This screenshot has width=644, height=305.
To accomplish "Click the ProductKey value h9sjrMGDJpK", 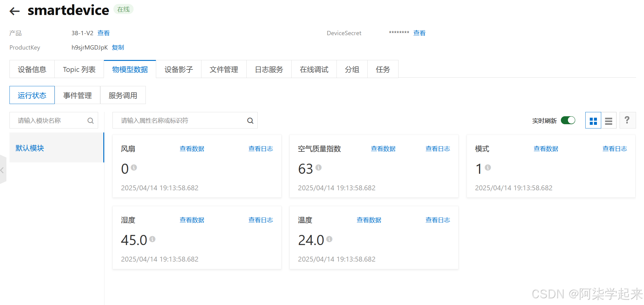I will click(x=90, y=47).
